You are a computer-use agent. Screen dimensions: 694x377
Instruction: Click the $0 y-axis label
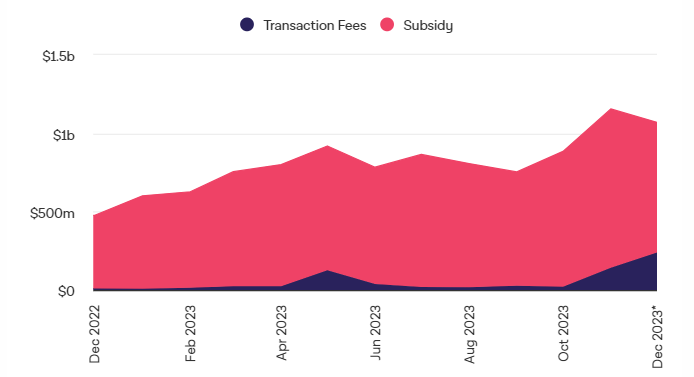point(66,291)
